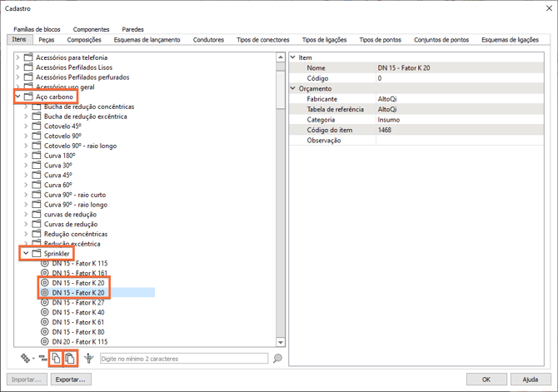Click the paste item icon
The width and height of the screenshot is (558, 392).
click(x=70, y=359)
